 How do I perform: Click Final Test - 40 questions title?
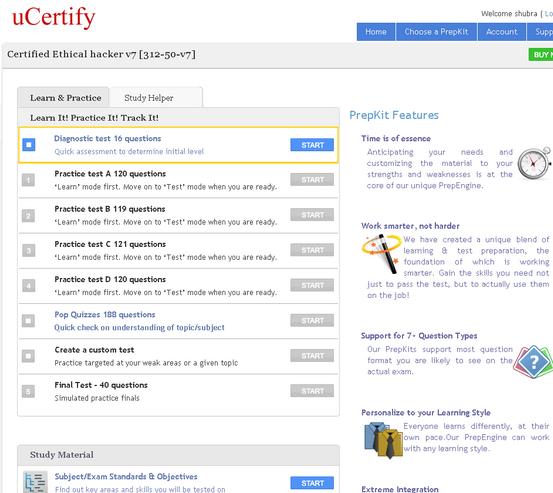tap(101, 385)
